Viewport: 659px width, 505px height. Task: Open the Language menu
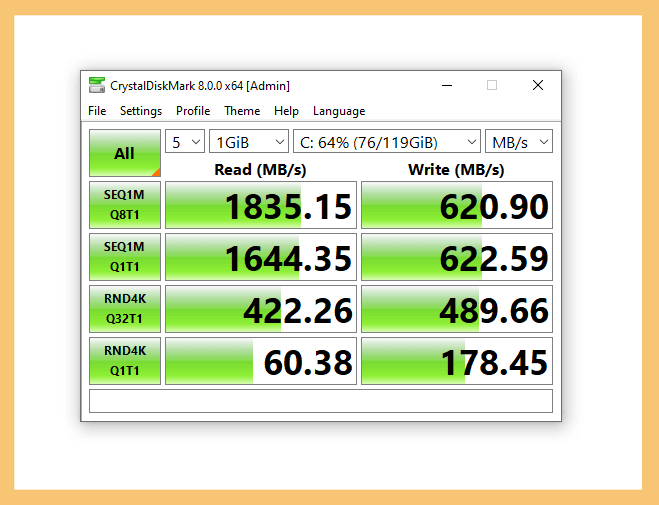pos(339,111)
